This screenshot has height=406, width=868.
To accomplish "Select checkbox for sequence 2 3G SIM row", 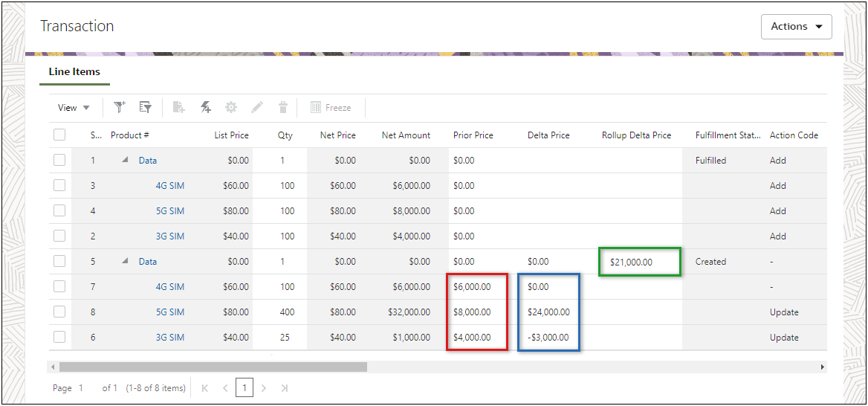I will point(59,236).
